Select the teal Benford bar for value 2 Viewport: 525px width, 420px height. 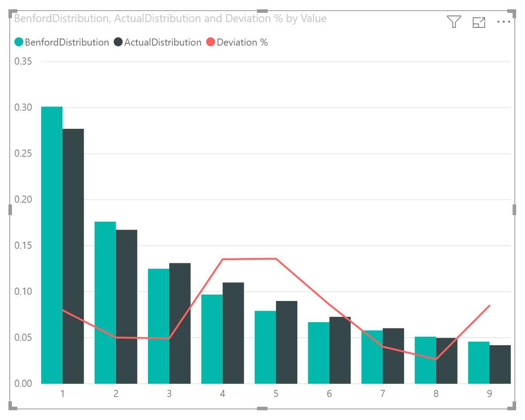(105, 303)
